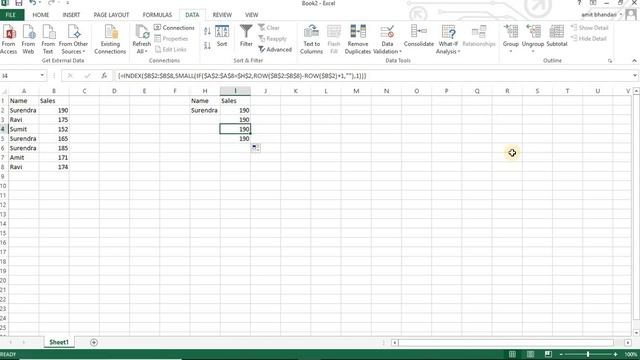
Task: Open the Insert Function fx button
Action: [104, 76]
